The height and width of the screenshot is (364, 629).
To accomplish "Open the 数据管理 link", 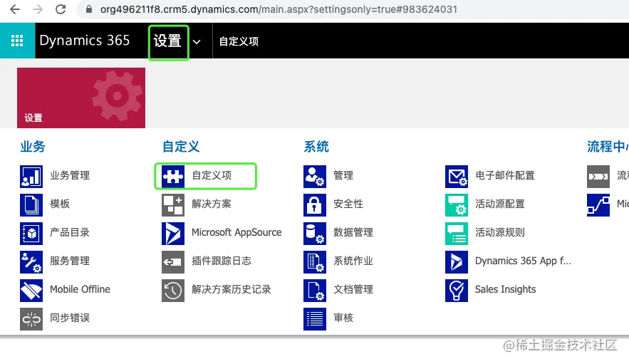I will pyautogui.click(x=353, y=232).
